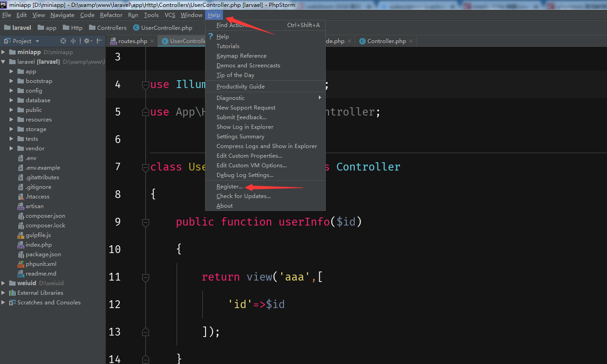The width and height of the screenshot is (607, 364).
Task: Click the readme.md file icon
Action: pyautogui.click(x=21, y=274)
